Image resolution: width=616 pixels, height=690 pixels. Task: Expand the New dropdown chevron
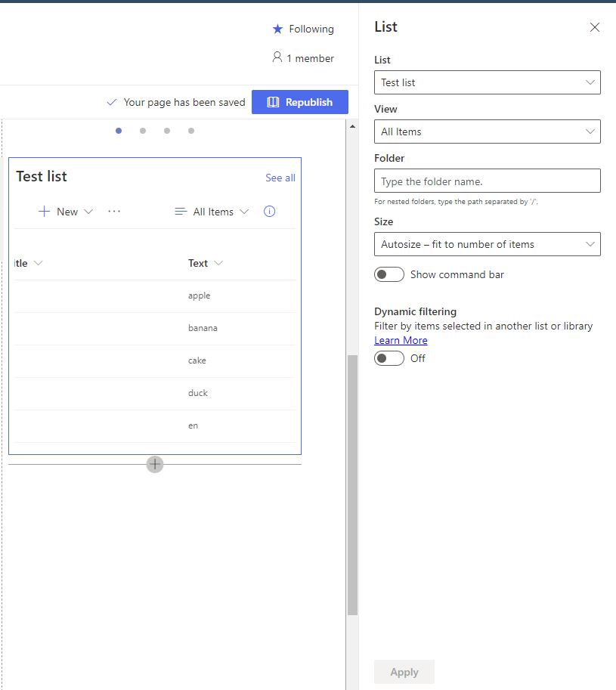[88, 212]
